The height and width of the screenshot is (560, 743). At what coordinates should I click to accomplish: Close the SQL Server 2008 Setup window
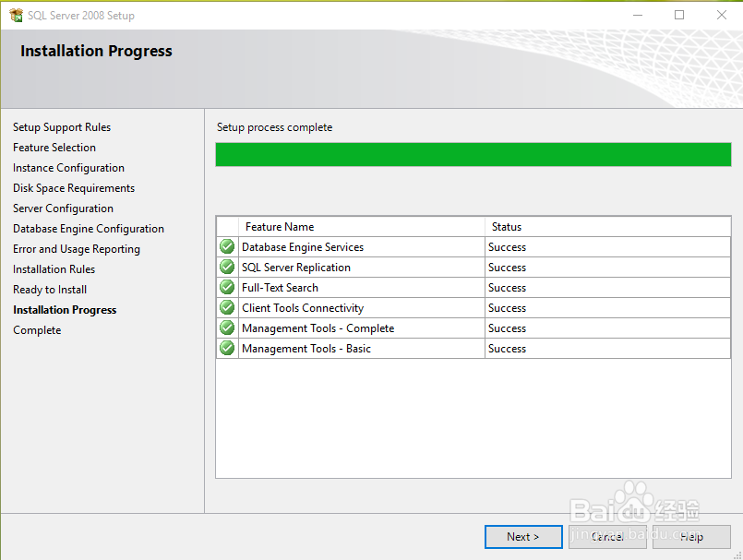click(721, 15)
